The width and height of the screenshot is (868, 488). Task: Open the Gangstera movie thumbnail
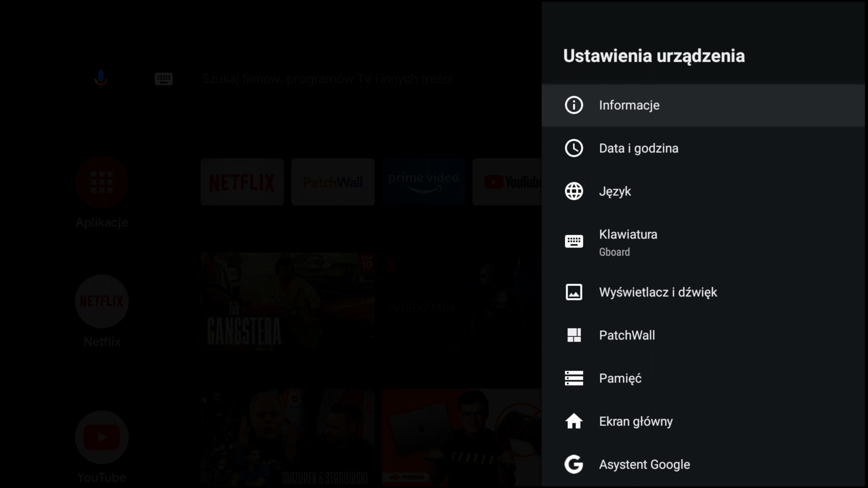(288, 302)
